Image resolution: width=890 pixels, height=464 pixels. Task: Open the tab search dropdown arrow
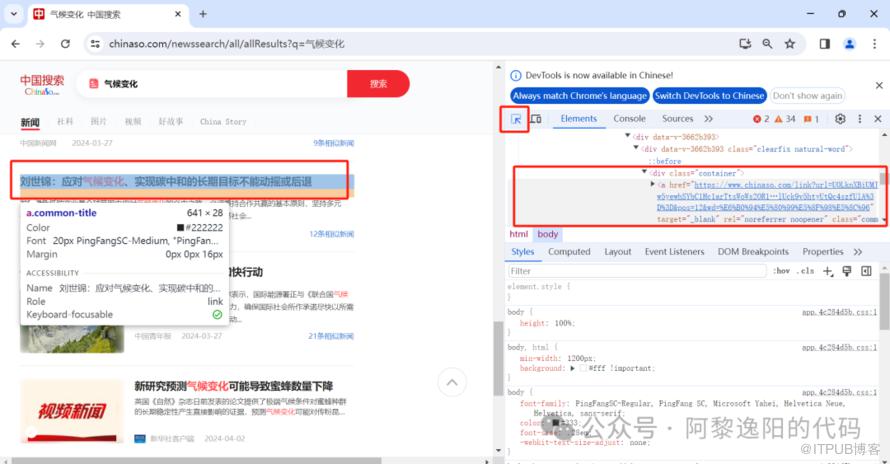coord(14,14)
